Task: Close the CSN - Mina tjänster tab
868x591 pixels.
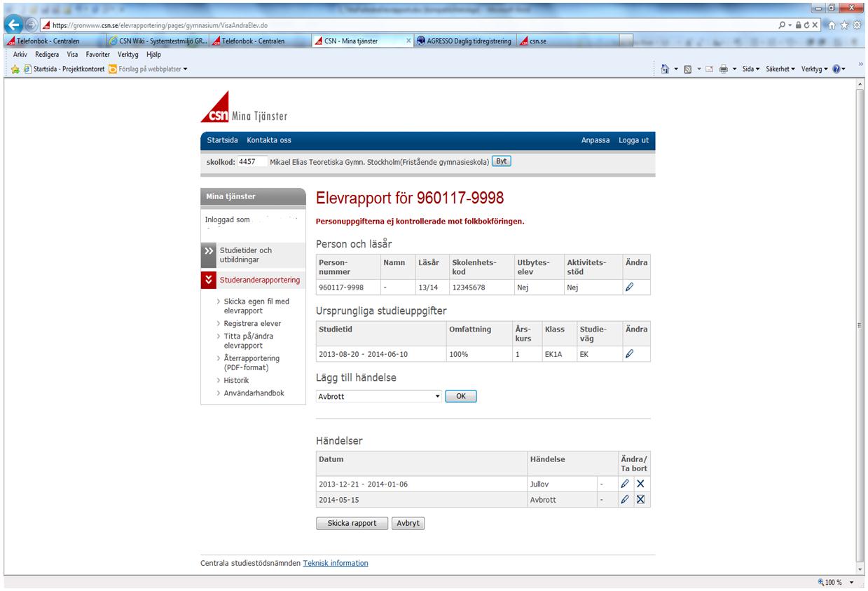Action: (409, 41)
